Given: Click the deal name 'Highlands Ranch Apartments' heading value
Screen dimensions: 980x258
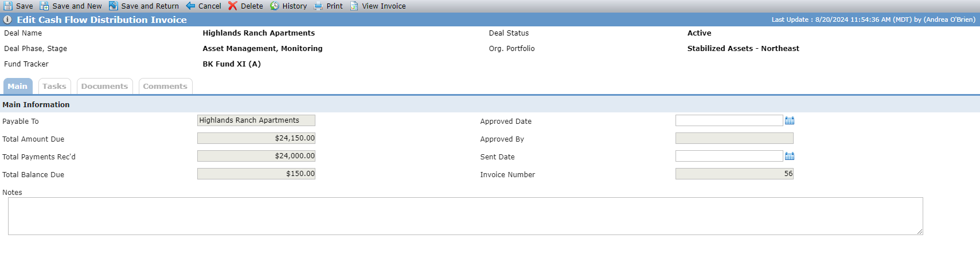Looking at the screenshot, I should coord(259,33).
